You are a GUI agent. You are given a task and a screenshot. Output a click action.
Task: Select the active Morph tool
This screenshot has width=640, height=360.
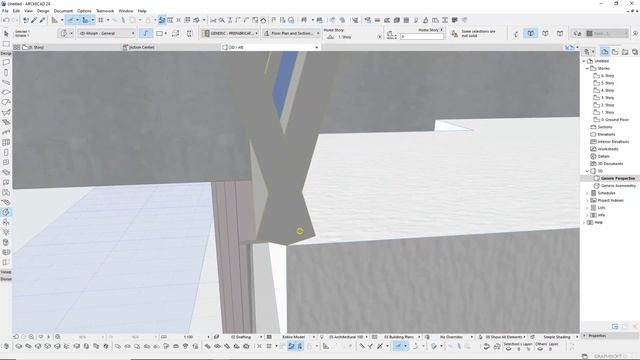tap(6, 212)
